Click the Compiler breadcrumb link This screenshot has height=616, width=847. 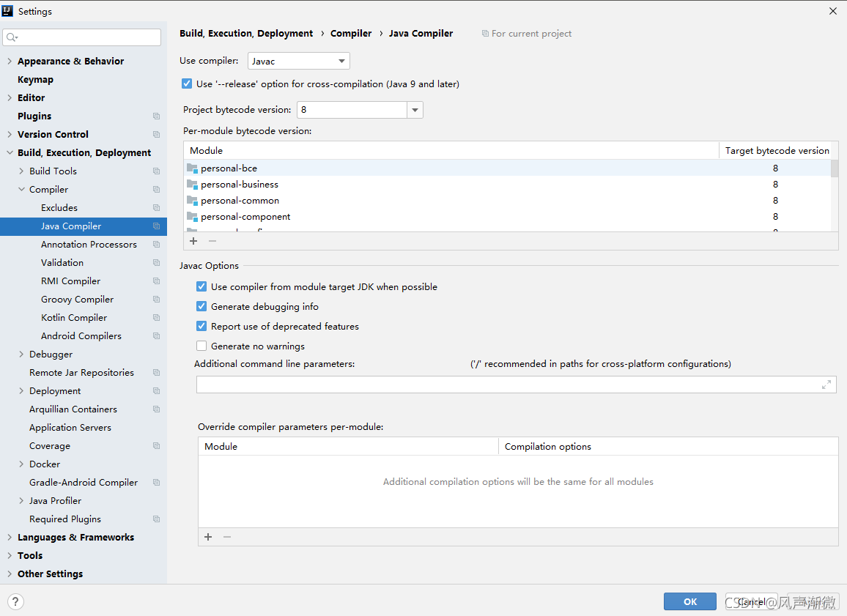click(351, 34)
